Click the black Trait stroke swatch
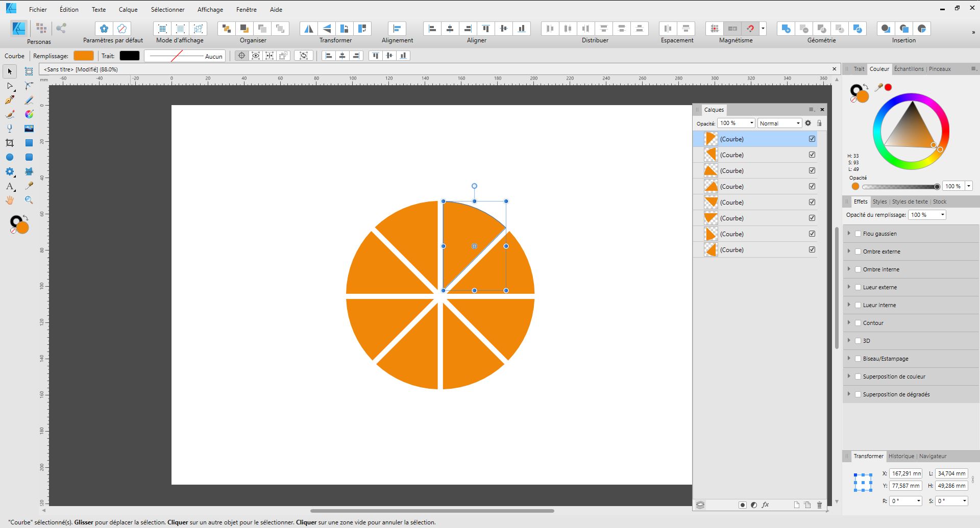Image resolution: width=980 pixels, height=528 pixels. coord(129,56)
